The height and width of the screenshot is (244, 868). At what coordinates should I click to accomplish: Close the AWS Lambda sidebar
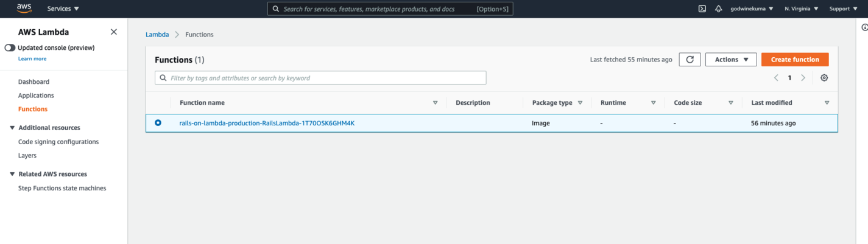tap(114, 32)
